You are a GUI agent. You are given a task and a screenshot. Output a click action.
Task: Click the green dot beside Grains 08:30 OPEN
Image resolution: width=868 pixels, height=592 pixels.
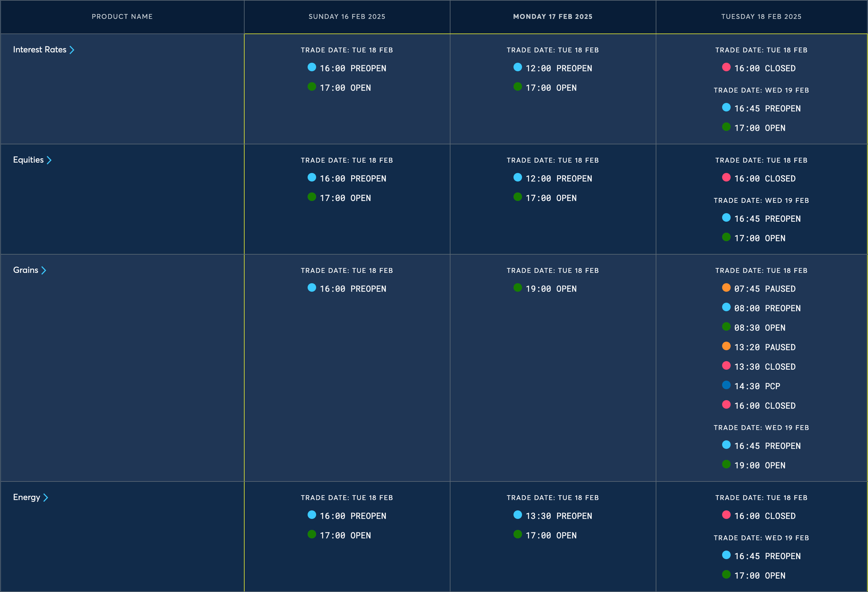pos(726,326)
